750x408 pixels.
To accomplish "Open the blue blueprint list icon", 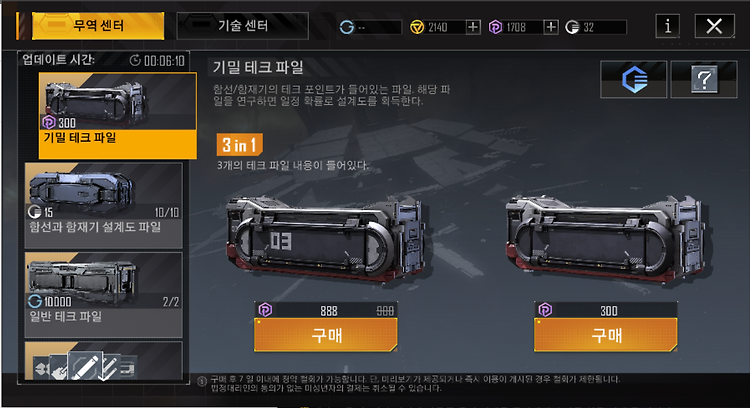I will [x=634, y=79].
